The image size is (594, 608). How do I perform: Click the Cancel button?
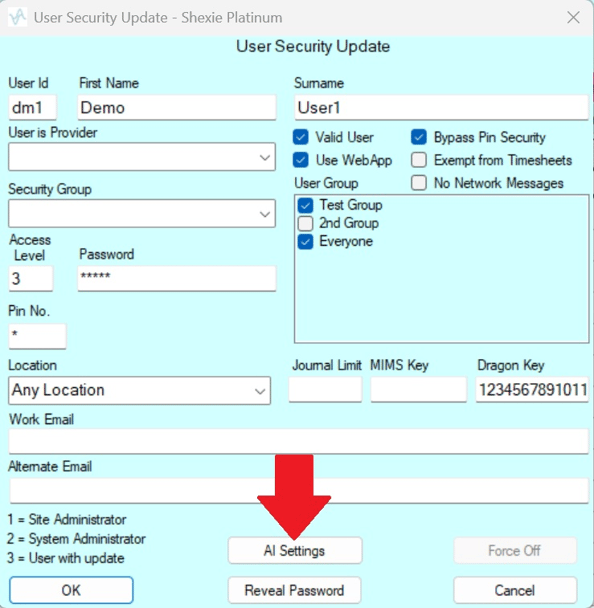pos(515,590)
